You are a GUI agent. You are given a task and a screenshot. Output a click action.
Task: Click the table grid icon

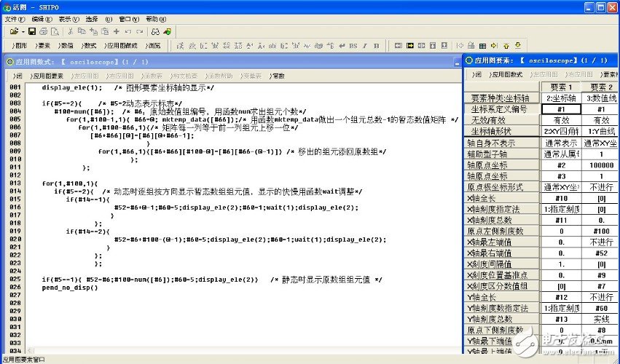point(482,46)
